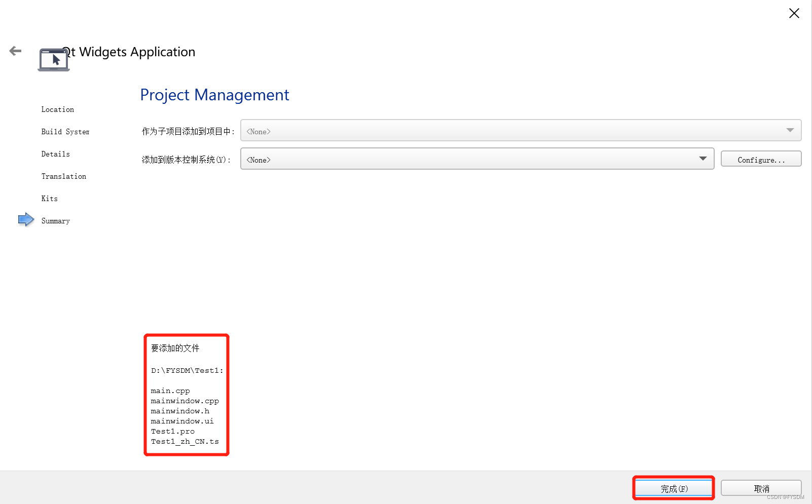The height and width of the screenshot is (504, 812).
Task: Close the wizard dialog with the X
Action: click(794, 13)
